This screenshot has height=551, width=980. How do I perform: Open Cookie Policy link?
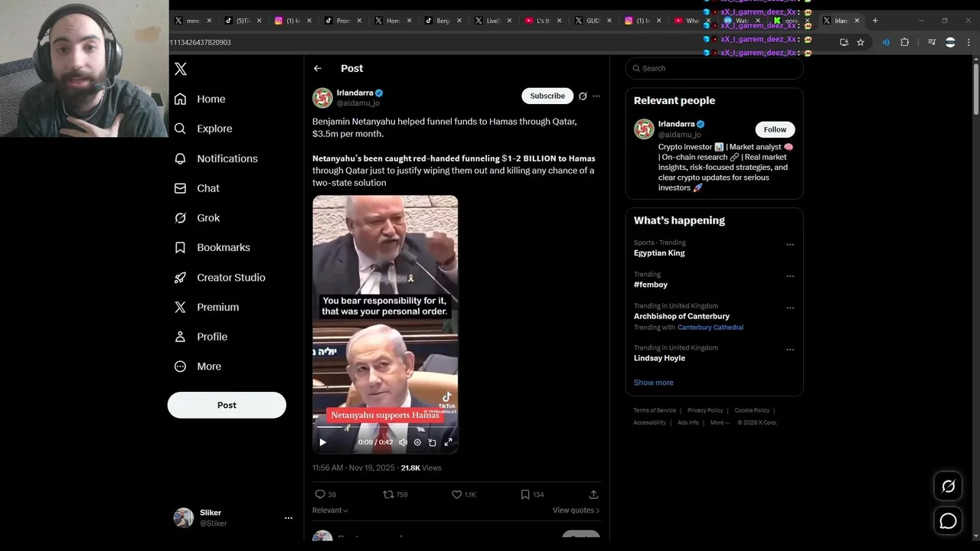click(x=752, y=410)
